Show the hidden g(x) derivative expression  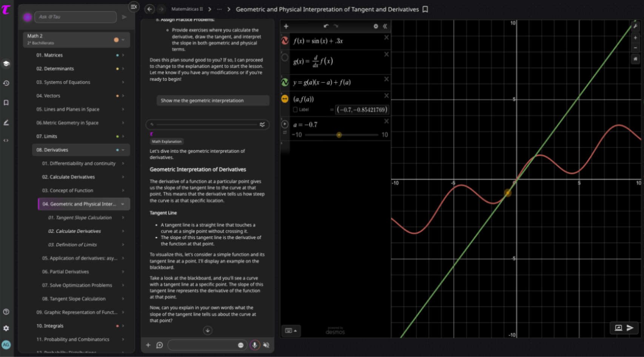coord(285,57)
